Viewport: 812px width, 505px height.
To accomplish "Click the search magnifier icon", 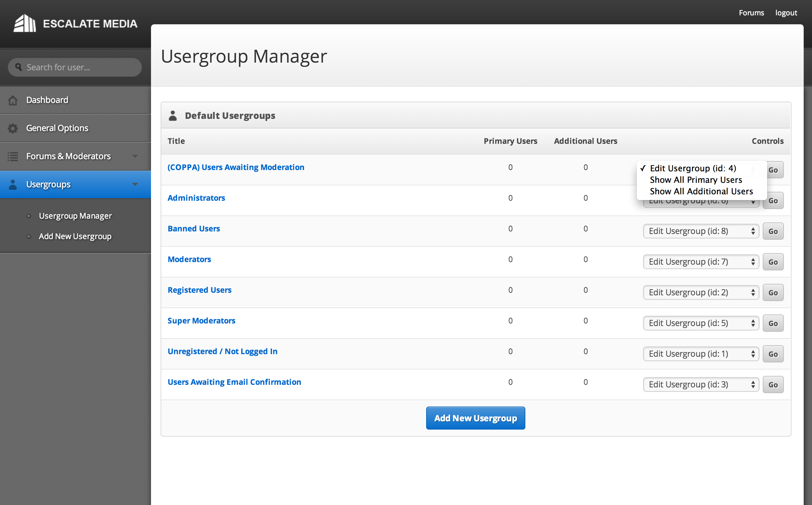I will click(x=18, y=67).
